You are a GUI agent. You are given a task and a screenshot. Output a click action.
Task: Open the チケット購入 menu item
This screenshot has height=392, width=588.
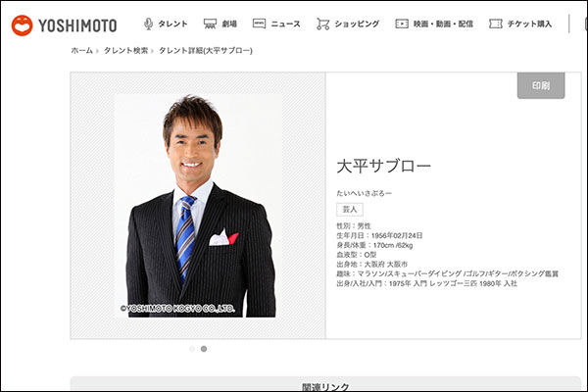pos(529,24)
